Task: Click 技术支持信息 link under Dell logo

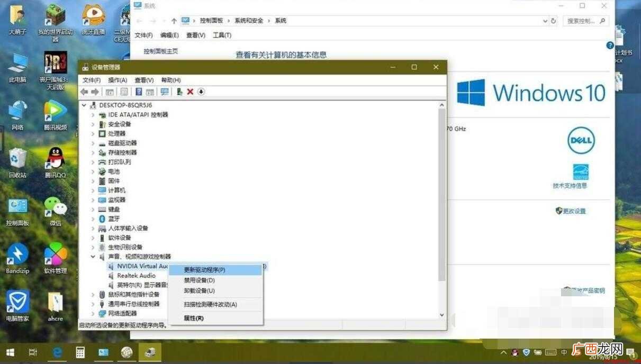Action: (570, 186)
